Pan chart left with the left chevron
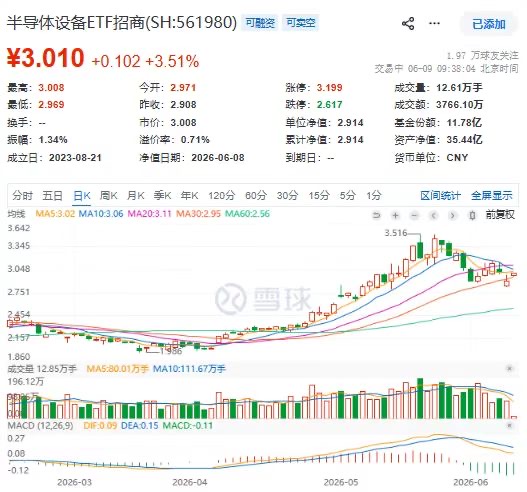Viewport: 527px width, 492px height. click(x=434, y=215)
